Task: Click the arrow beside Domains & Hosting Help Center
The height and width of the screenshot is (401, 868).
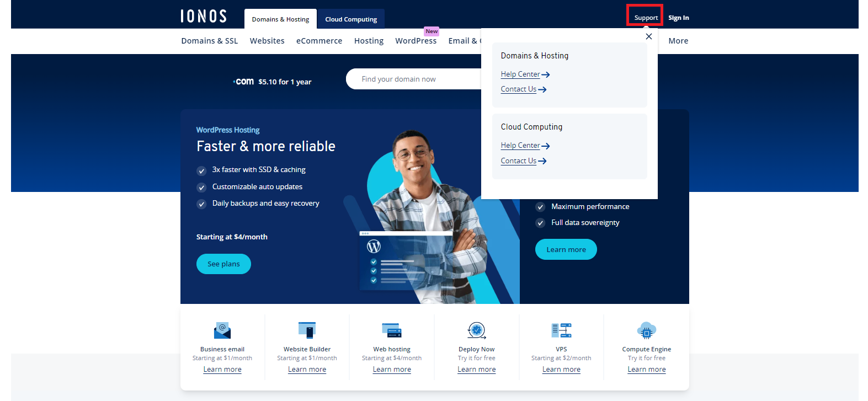Action: [x=546, y=74]
